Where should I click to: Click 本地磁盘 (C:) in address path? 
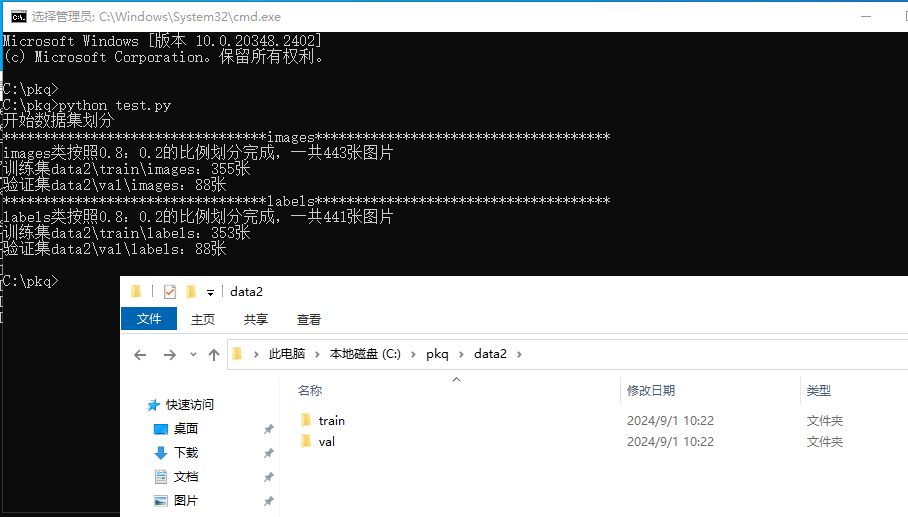point(365,354)
